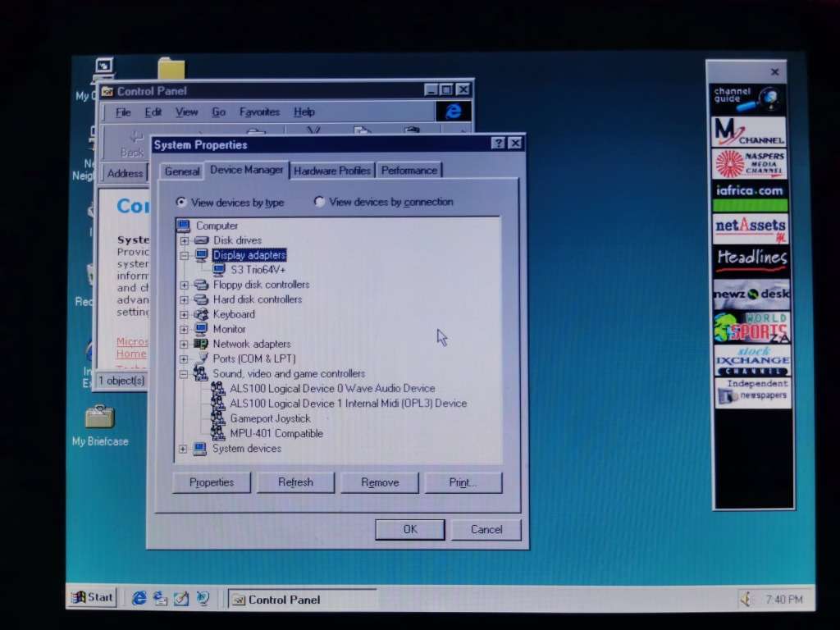The image size is (840, 630).
Task: Expand the System devices tree node
Action: 183,449
